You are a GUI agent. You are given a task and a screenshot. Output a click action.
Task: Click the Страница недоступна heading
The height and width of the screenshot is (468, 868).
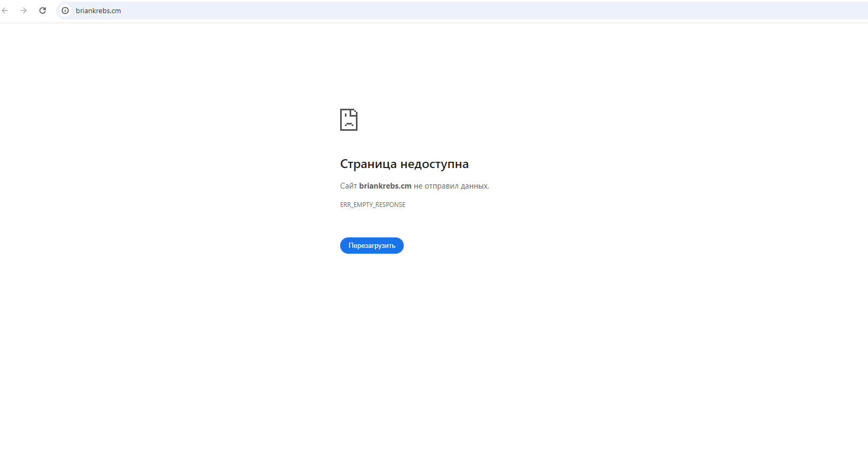[x=404, y=164]
